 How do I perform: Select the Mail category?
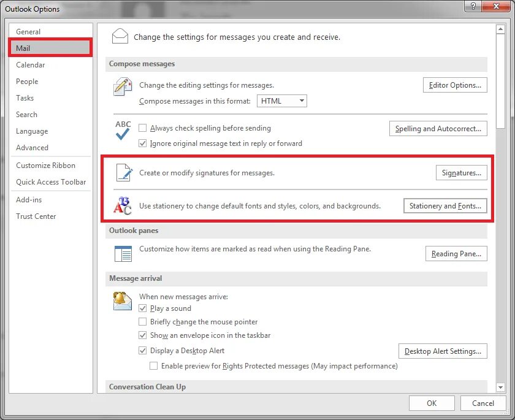(x=50, y=48)
